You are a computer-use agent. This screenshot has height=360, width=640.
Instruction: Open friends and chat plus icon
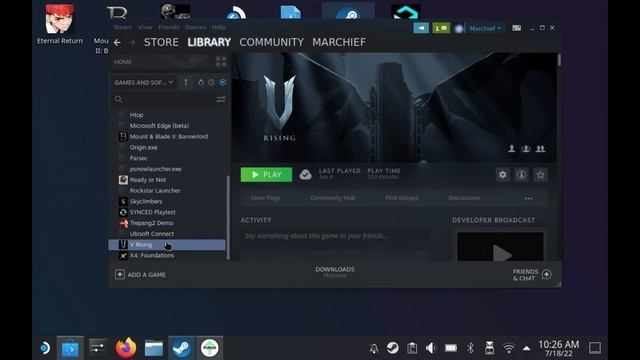click(x=547, y=274)
